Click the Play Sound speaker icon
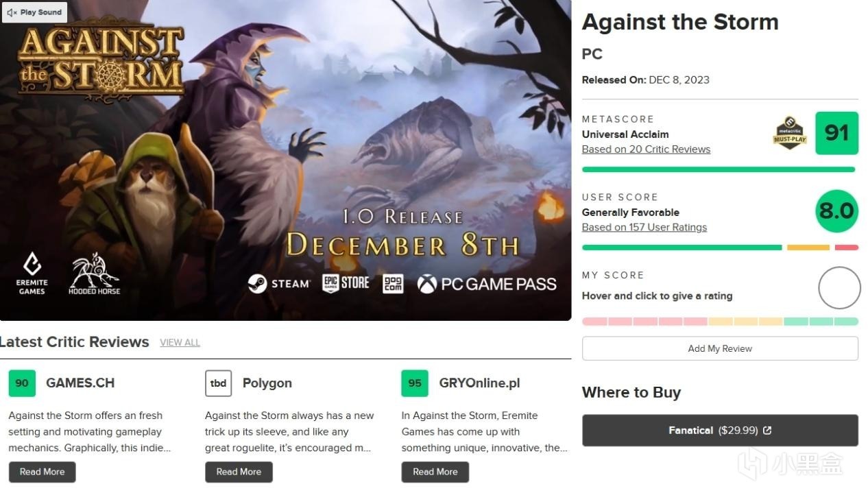The image size is (868, 493). click(x=12, y=12)
